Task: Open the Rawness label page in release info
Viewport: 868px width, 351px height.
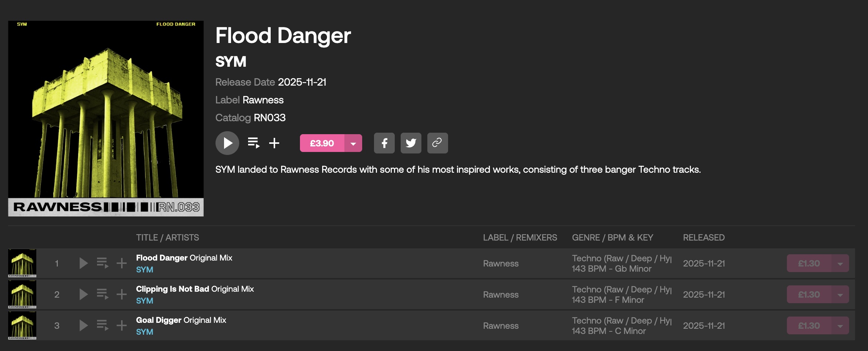Action: [x=263, y=100]
